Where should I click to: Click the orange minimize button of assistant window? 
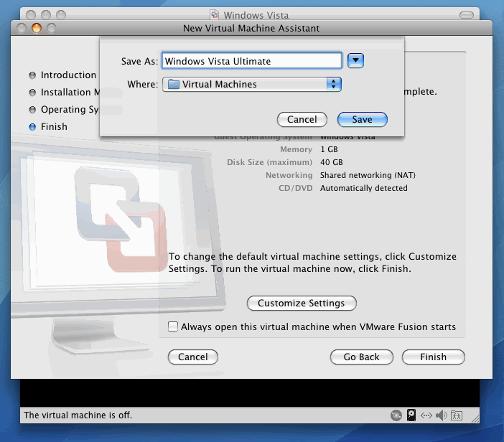pos(37,28)
